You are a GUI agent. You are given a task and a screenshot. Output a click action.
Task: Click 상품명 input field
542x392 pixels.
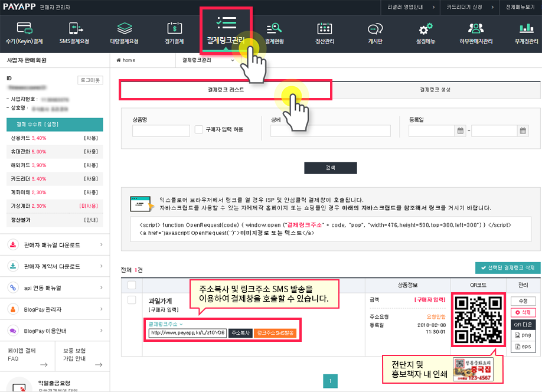click(161, 130)
